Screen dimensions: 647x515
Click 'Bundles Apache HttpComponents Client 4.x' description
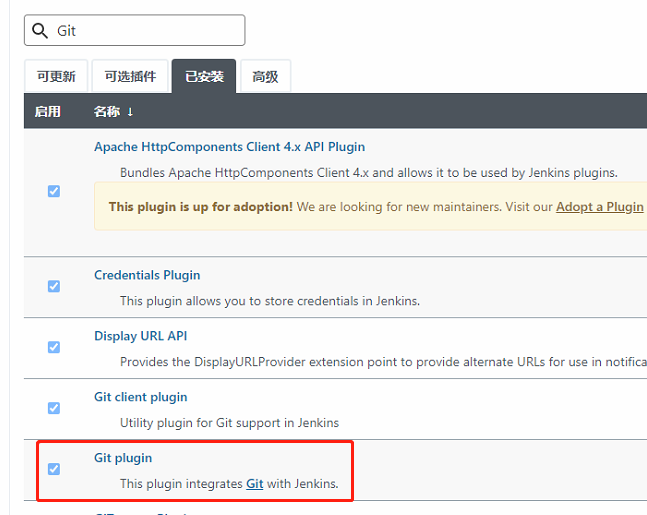pyautogui.click(x=369, y=173)
